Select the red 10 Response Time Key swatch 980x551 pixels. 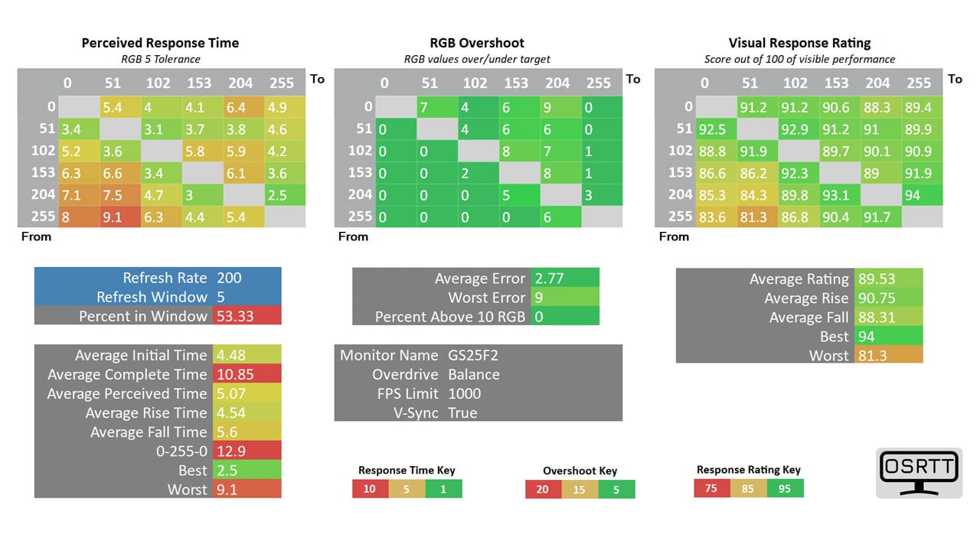coord(371,489)
